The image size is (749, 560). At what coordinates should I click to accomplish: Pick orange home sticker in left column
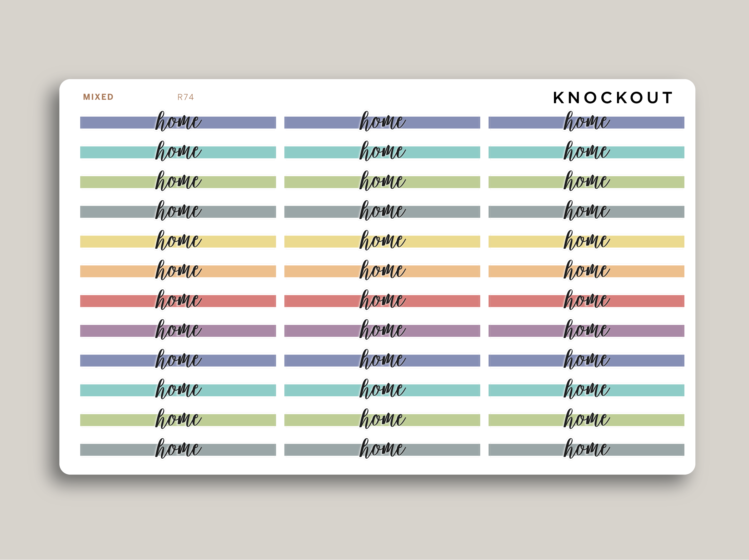(x=178, y=271)
